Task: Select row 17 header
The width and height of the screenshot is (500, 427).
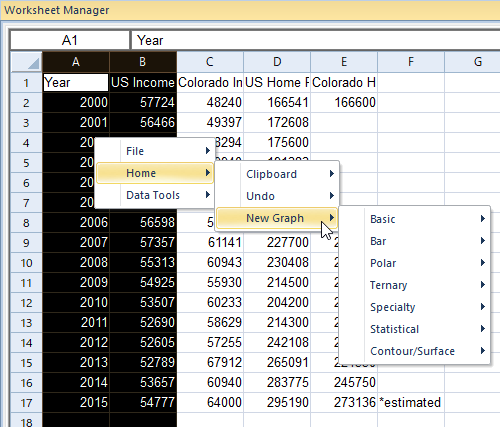Action: [x=27, y=402]
